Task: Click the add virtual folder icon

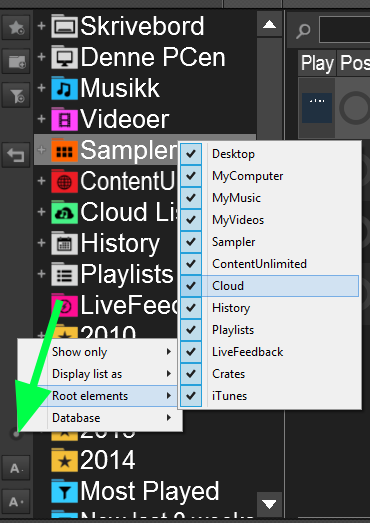Action: point(16,61)
